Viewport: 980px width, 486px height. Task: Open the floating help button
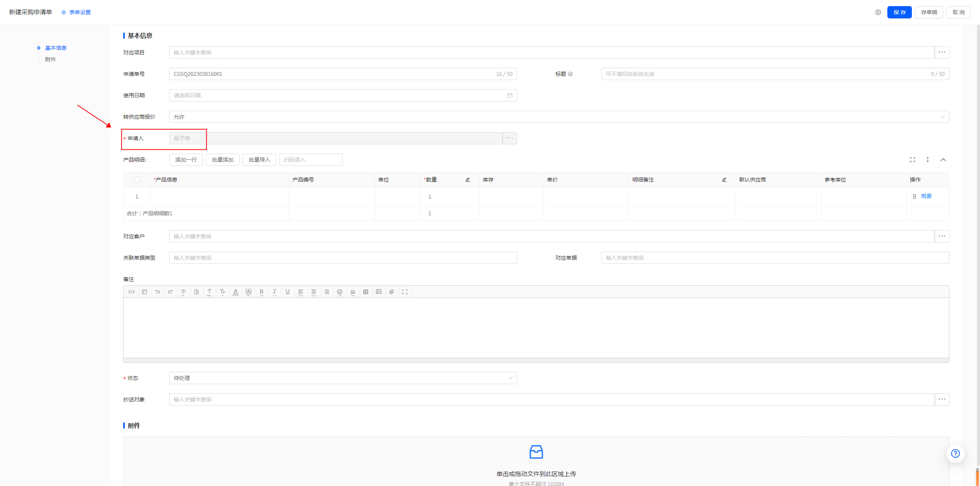pos(955,453)
